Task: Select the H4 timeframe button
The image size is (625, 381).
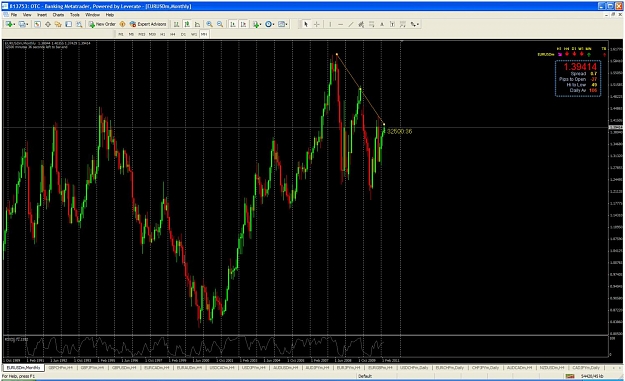Action: (173, 34)
